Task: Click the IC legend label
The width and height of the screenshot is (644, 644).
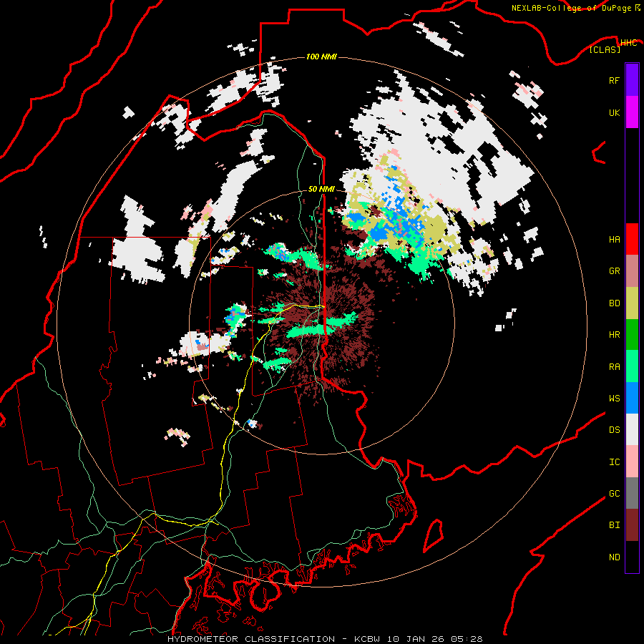Action: pyautogui.click(x=614, y=462)
